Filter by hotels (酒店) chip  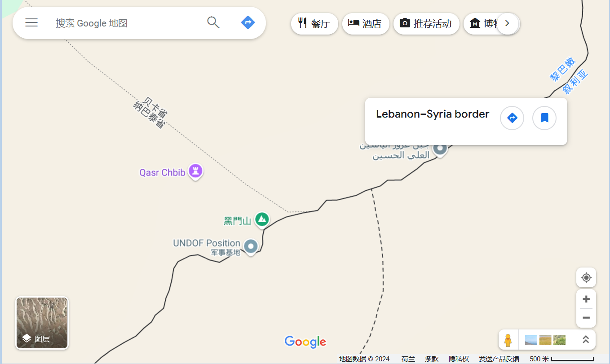366,23
